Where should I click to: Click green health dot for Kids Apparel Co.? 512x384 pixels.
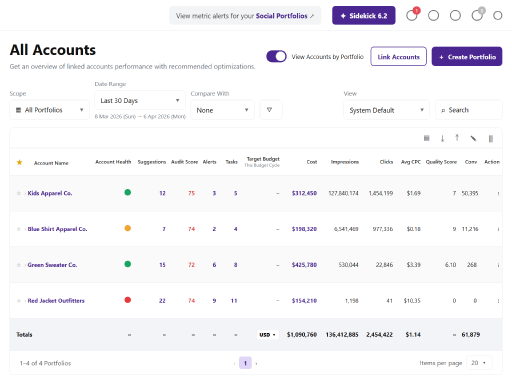pos(128,192)
